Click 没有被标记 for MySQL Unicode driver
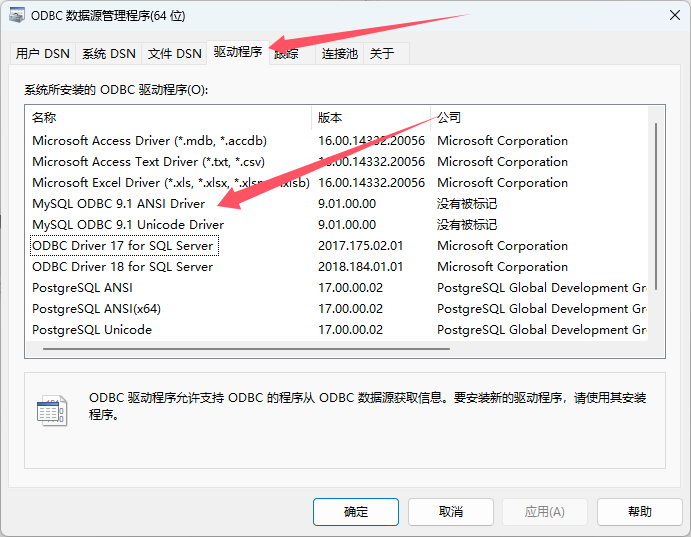Image resolution: width=691 pixels, height=537 pixels. coord(467,225)
